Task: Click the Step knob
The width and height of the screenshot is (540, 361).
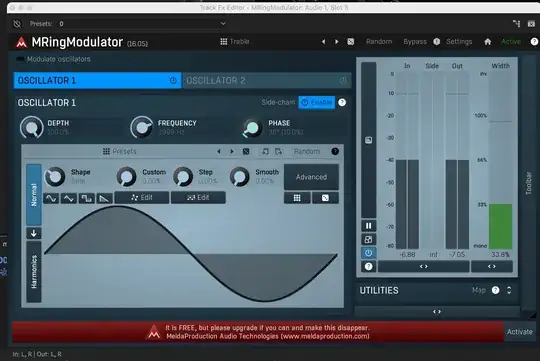Action: [183, 176]
